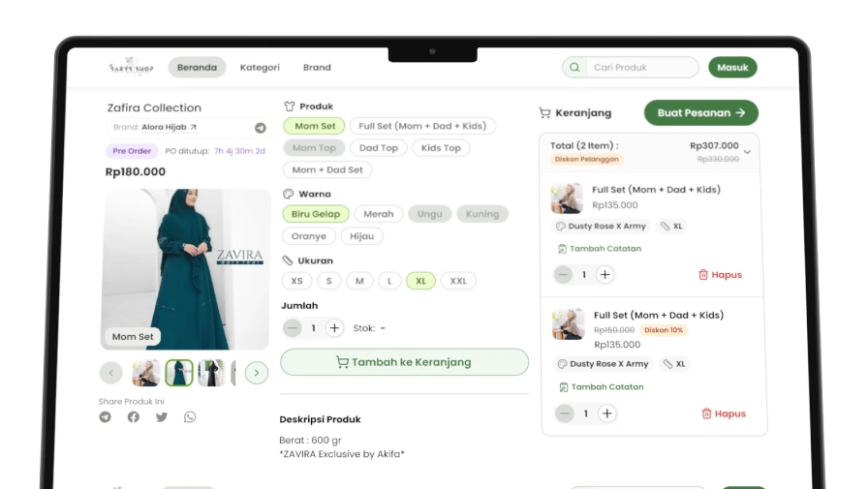Image resolution: width=868 pixels, height=489 pixels.
Task: Open the Kategori menu
Action: pos(260,68)
